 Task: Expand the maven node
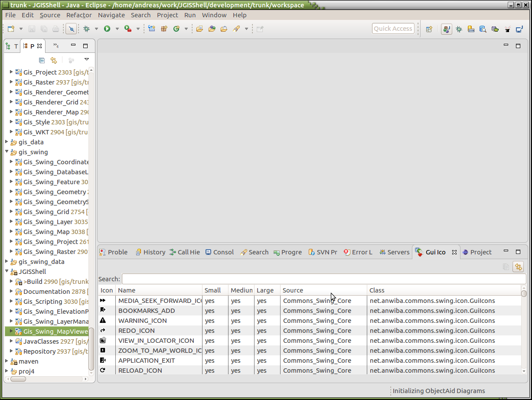[7, 361]
